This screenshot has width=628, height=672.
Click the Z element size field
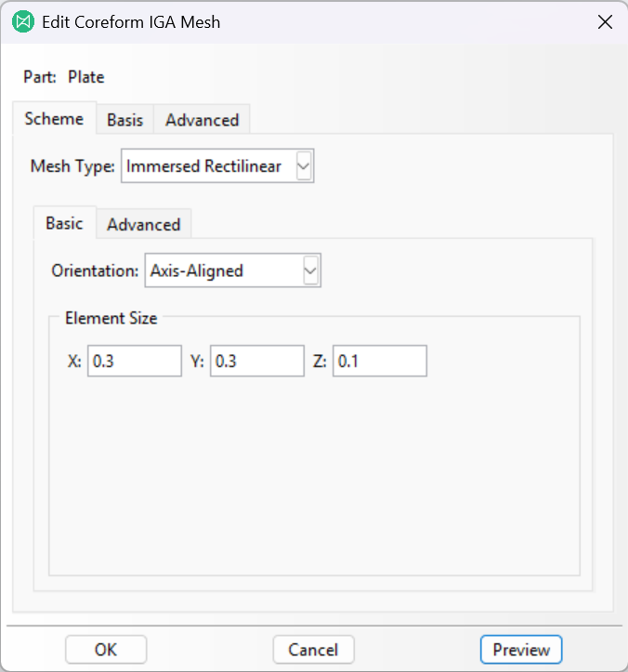(x=380, y=361)
